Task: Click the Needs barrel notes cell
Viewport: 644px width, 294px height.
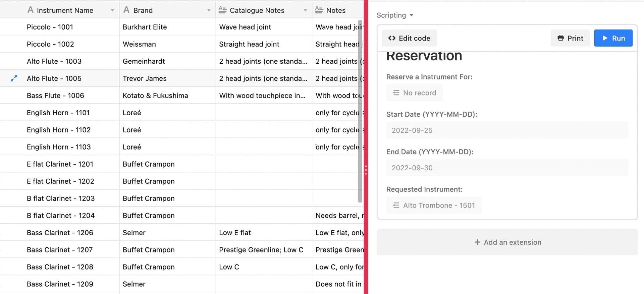Action: pos(338,215)
